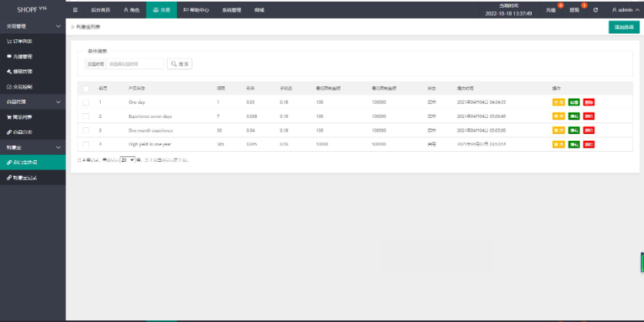This screenshot has width=644, height=322.
Task: Click green edit button in Experience seven days row
Action: (x=574, y=116)
